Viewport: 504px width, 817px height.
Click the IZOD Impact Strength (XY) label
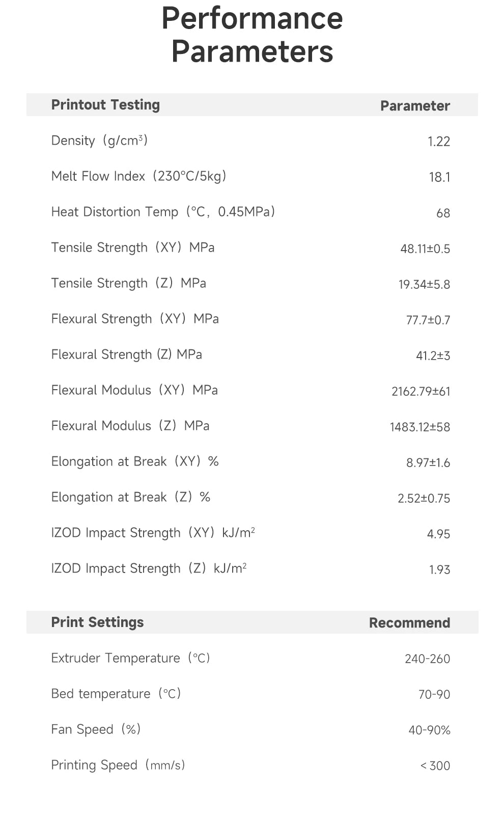click(153, 533)
